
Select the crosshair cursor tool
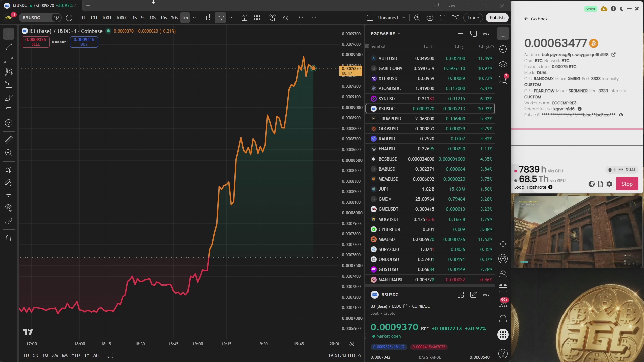pos(9,34)
